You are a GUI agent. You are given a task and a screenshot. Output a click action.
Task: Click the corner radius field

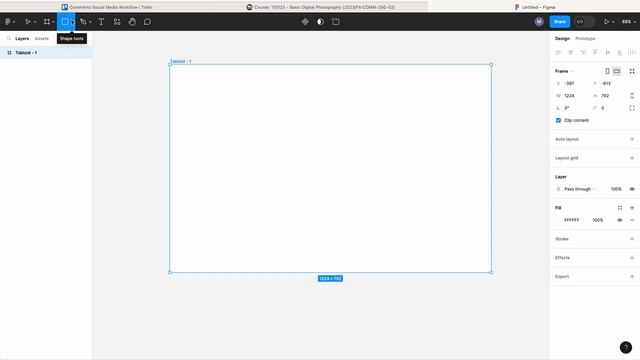[608, 108]
